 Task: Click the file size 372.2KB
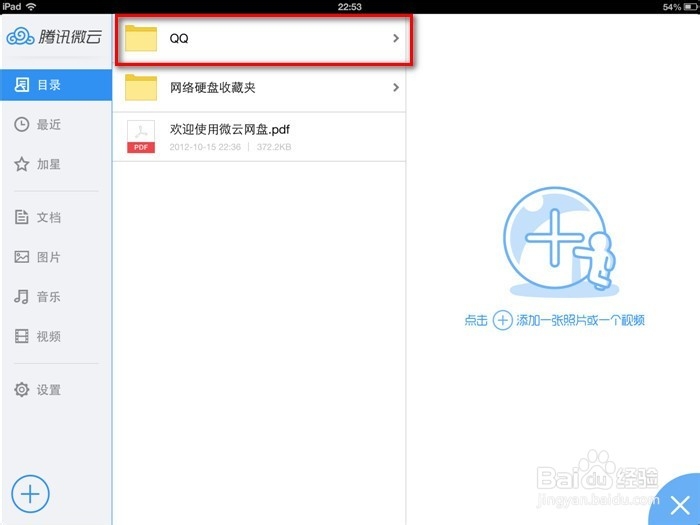coord(274,147)
